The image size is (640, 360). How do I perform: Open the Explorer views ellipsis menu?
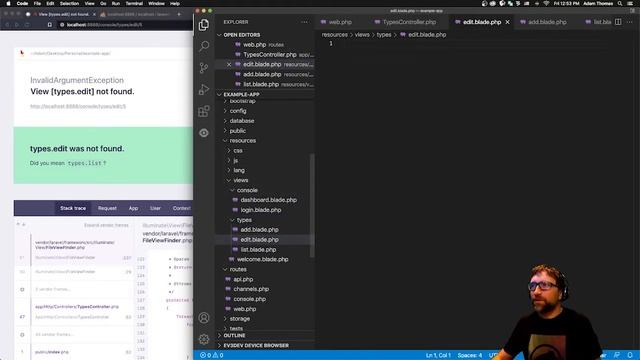(304, 22)
